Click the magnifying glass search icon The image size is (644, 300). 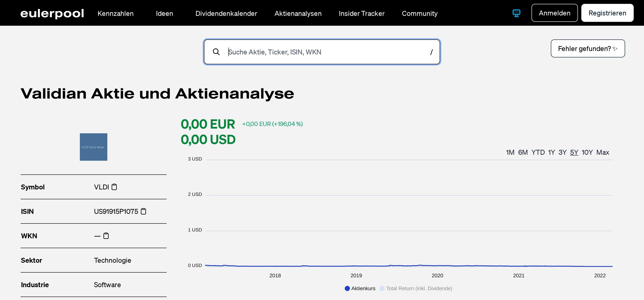click(216, 52)
